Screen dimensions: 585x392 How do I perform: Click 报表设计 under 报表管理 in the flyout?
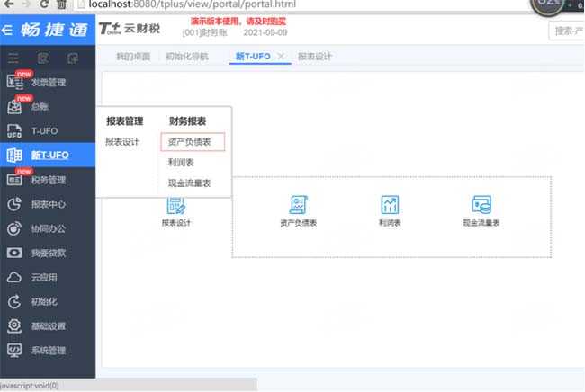pos(122,142)
